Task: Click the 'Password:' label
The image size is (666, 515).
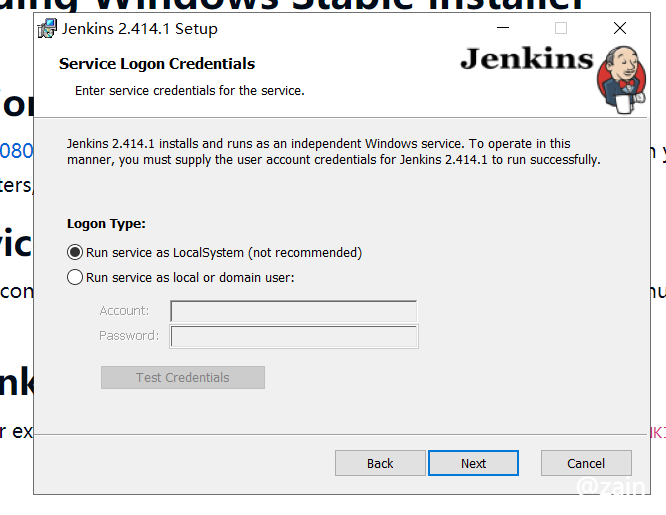Action: 129,336
